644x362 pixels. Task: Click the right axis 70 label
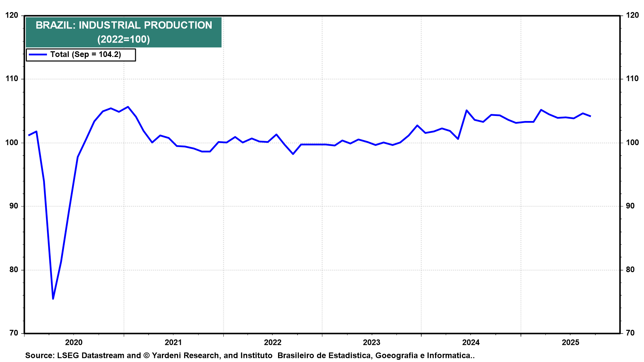[630, 333]
